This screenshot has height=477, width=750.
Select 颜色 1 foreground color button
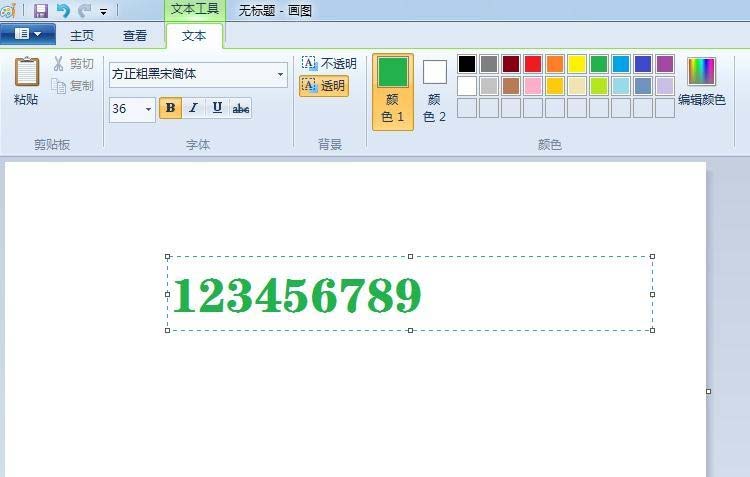coord(393,91)
